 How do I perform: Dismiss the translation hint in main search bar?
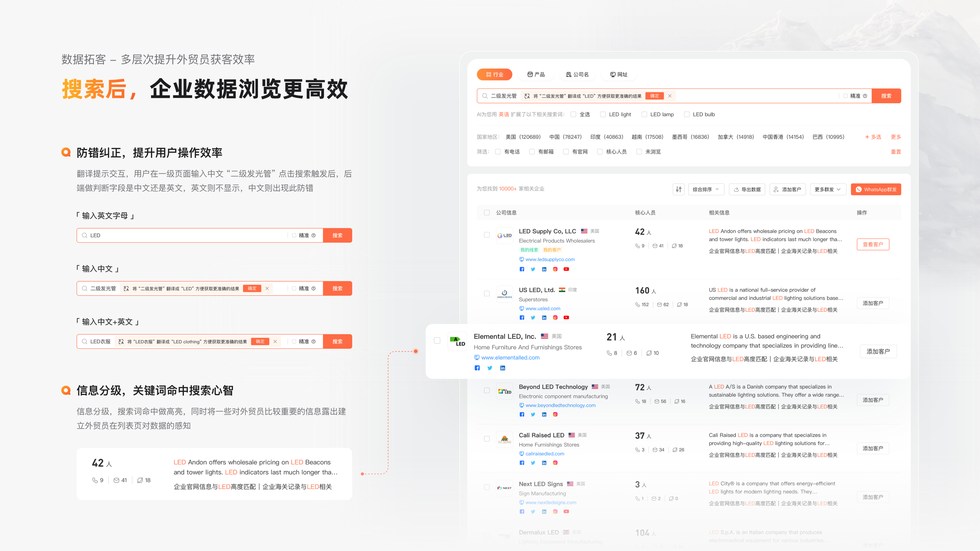pyautogui.click(x=670, y=96)
